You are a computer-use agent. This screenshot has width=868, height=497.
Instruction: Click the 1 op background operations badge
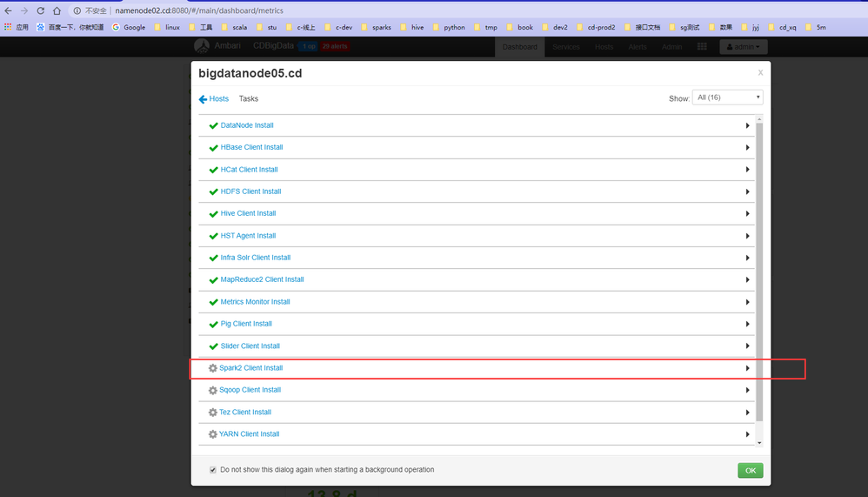pos(309,46)
